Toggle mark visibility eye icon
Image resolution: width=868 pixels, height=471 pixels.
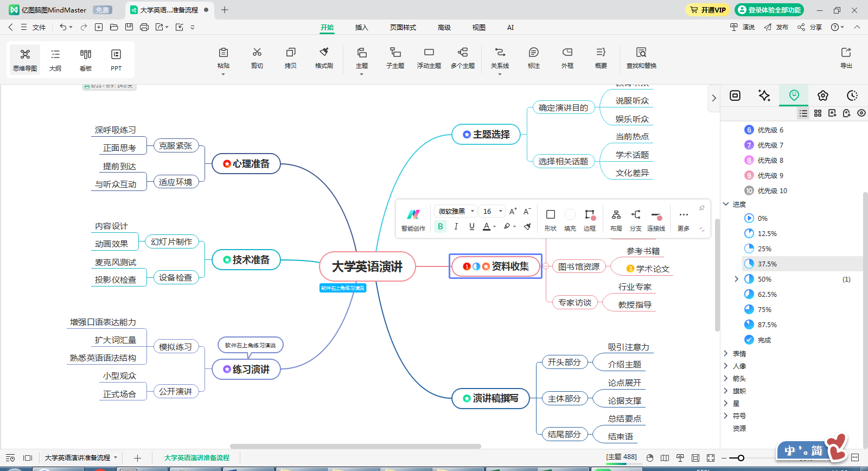[861, 113]
